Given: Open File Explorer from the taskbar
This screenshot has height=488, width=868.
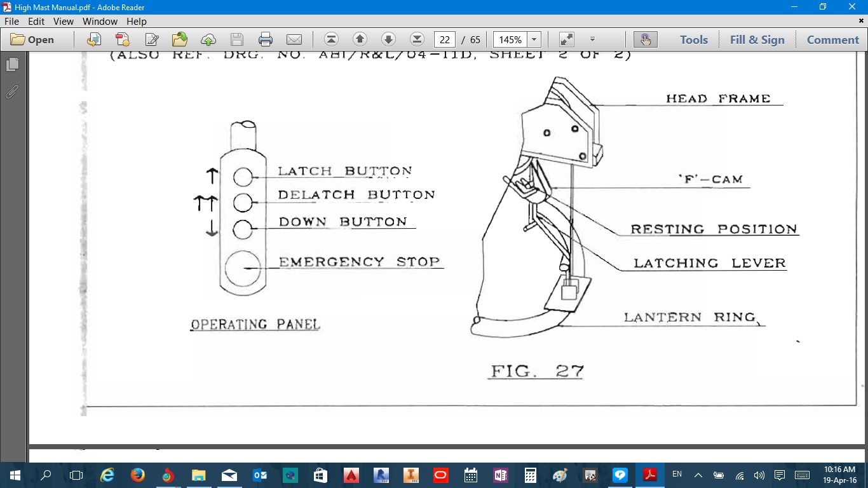Looking at the screenshot, I should [198, 475].
